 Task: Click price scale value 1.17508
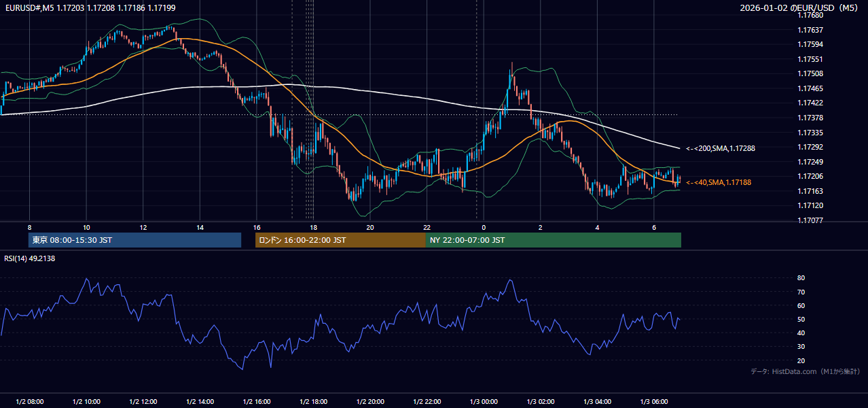tap(811, 73)
